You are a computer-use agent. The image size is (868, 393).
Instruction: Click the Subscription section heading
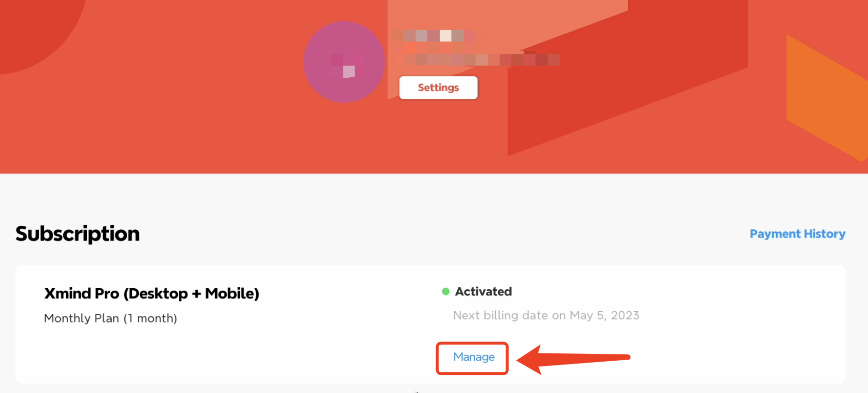77,234
